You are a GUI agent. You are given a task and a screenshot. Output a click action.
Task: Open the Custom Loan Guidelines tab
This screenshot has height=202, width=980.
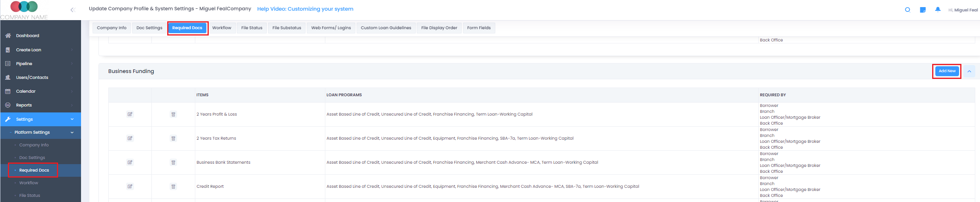[386, 28]
